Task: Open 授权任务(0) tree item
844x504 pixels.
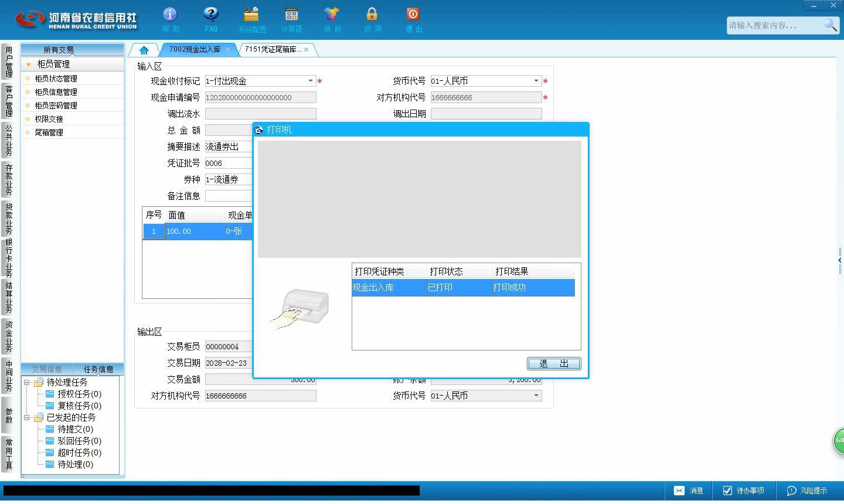Action: point(79,394)
